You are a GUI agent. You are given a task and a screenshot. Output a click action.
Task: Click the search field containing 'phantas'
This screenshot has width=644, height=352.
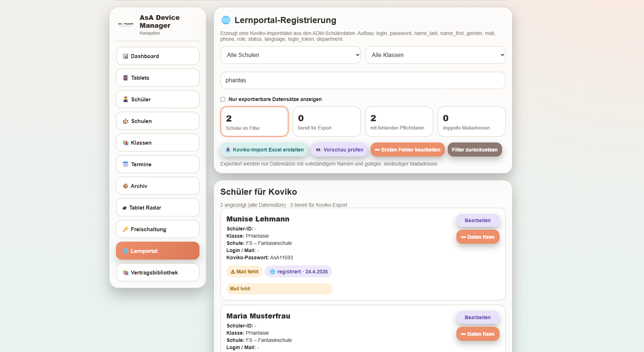(363, 80)
